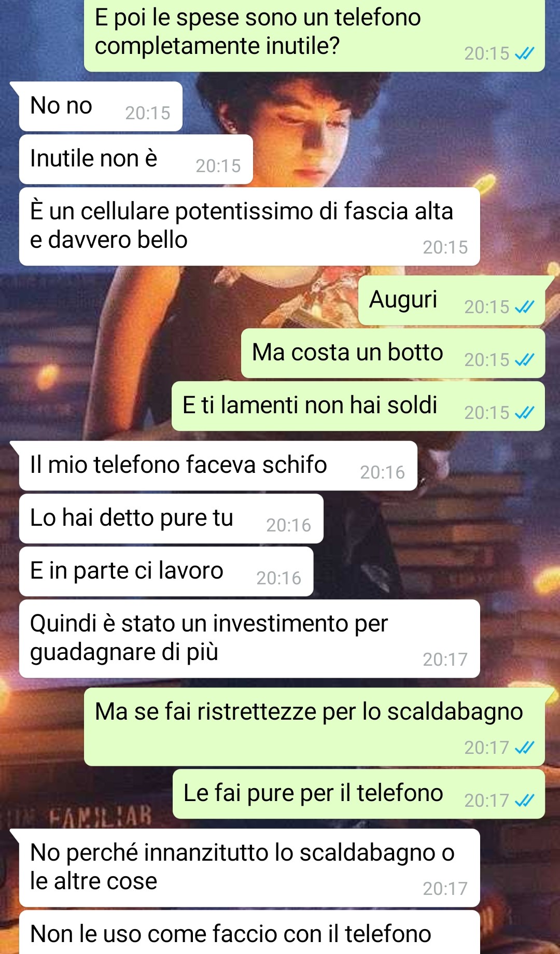Tap the 'È un cellulare potentissimo' message
The width and height of the screenshot is (560, 954).
pyautogui.click(x=249, y=227)
